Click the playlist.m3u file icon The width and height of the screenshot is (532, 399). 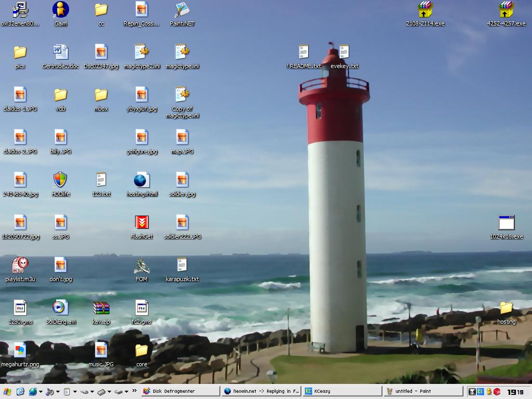(x=20, y=265)
